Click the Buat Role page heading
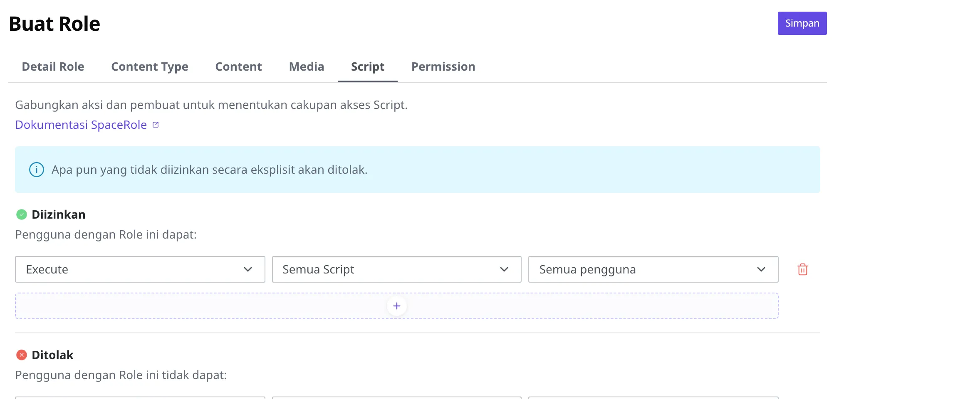 tap(54, 24)
